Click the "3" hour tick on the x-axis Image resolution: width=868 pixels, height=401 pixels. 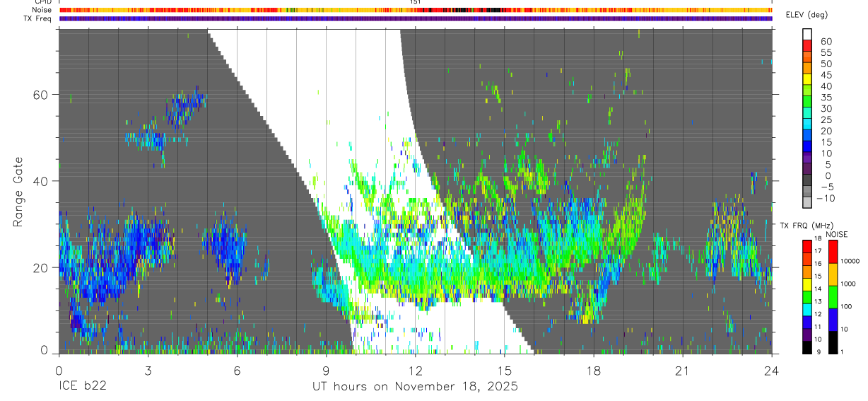(147, 370)
